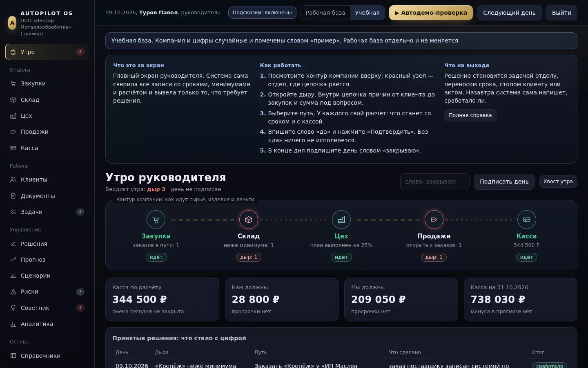Switch to Учебная база
The image size is (588, 368).
tap(367, 13)
